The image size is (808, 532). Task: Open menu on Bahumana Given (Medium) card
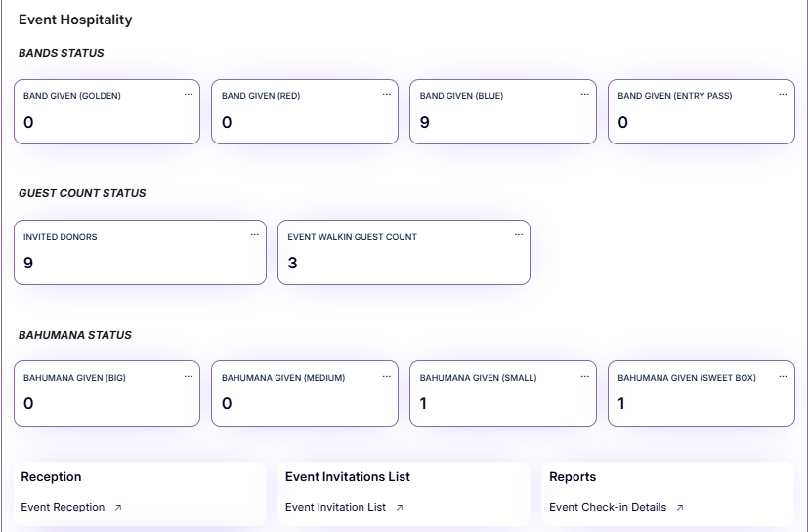click(x=386, y=377)
